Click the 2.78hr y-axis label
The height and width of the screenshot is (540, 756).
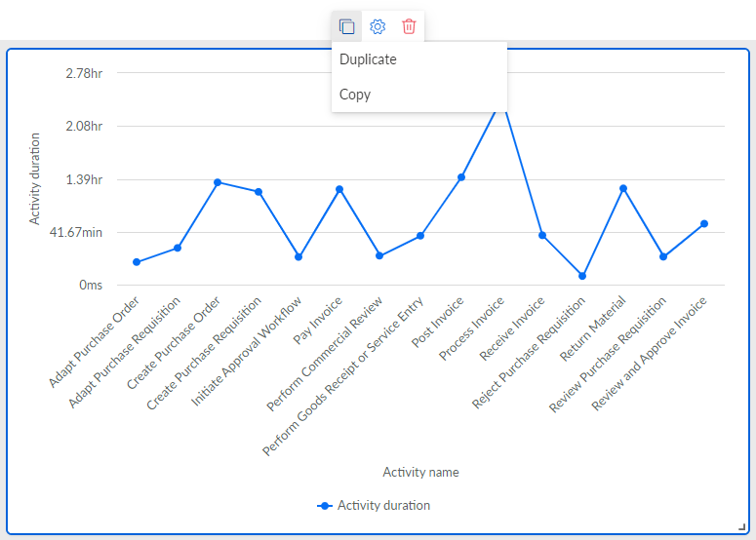[x=84, y=73]
